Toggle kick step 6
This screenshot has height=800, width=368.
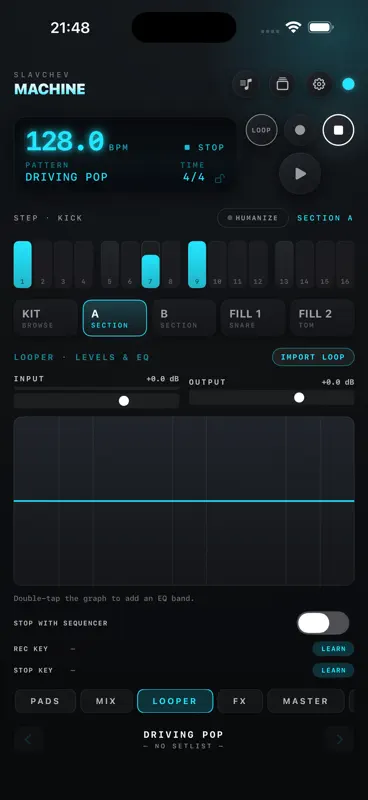click(130, 264)
